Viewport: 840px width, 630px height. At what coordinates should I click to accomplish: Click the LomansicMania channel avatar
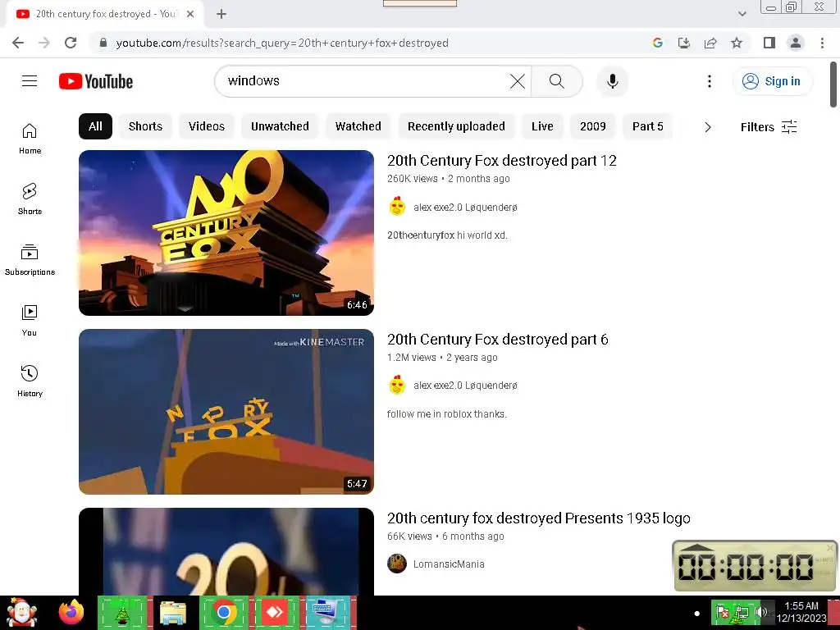click(x=397, y=564)
